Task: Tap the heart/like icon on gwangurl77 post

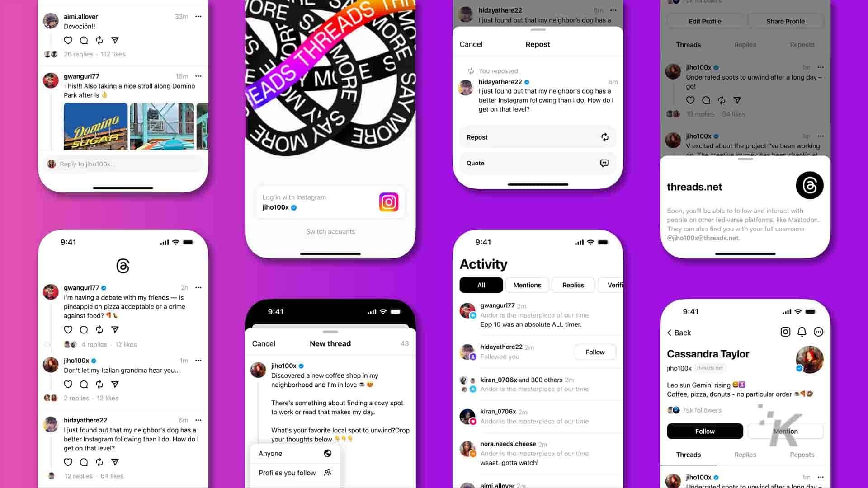Action: [69, 329]
